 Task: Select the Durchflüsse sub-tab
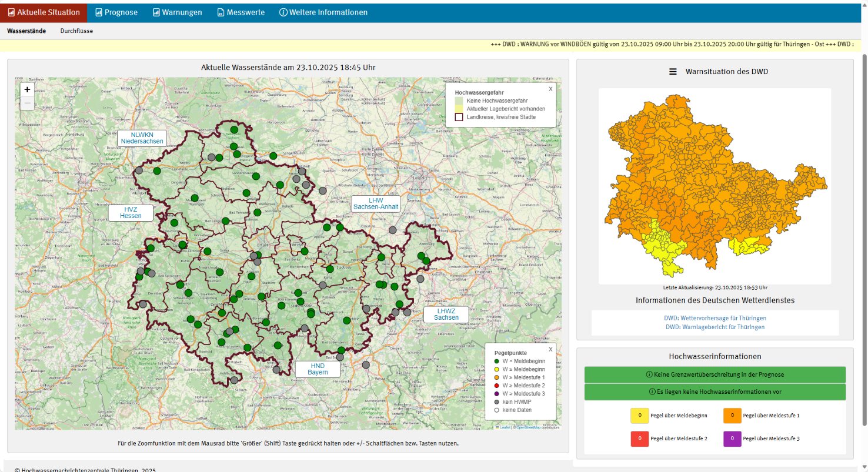[x=76, y=31]
